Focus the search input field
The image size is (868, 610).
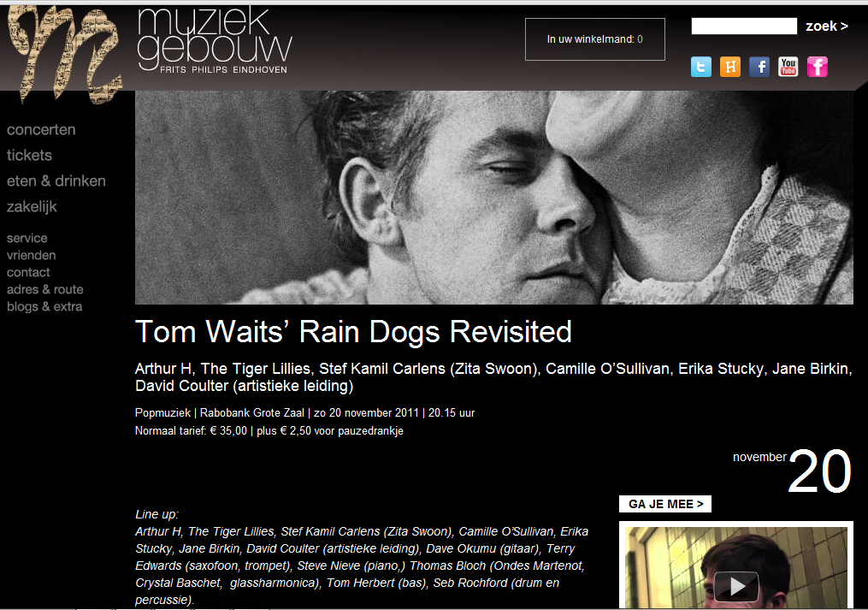[744, 26]
